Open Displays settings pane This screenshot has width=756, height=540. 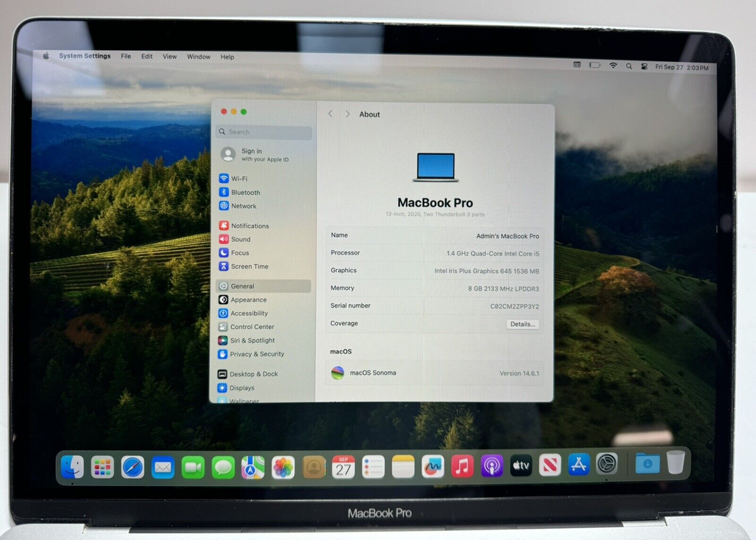236,388
